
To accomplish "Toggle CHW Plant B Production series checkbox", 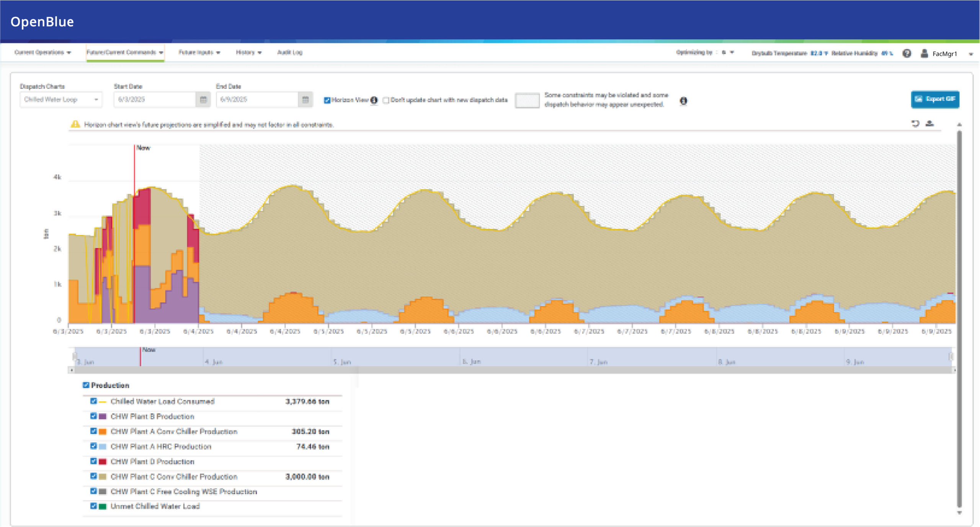I will [93, 416].
